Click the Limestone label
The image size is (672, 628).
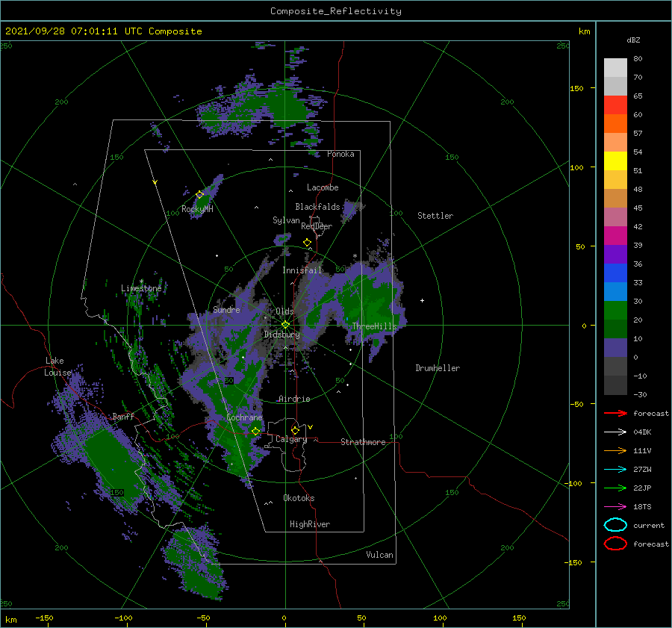point(141,288)
